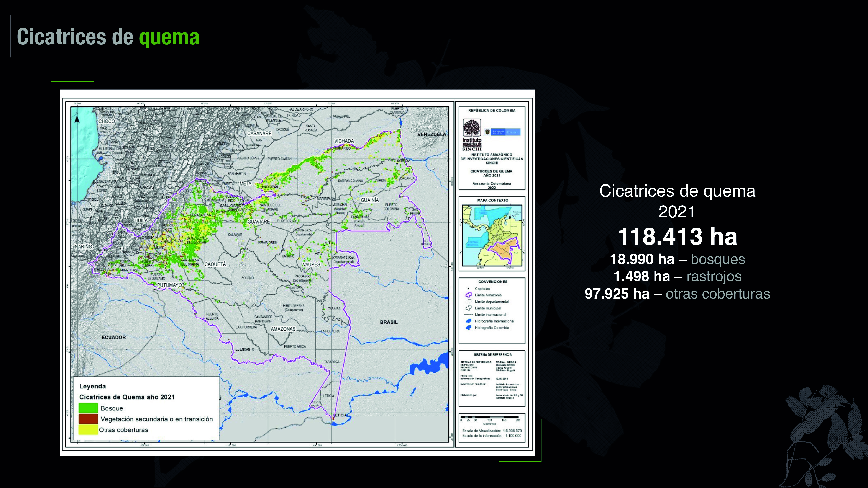Click 'Leyenda' heading in the map legend
The height and width of the screenshot is (488, 868).
[x=92, y=386]
